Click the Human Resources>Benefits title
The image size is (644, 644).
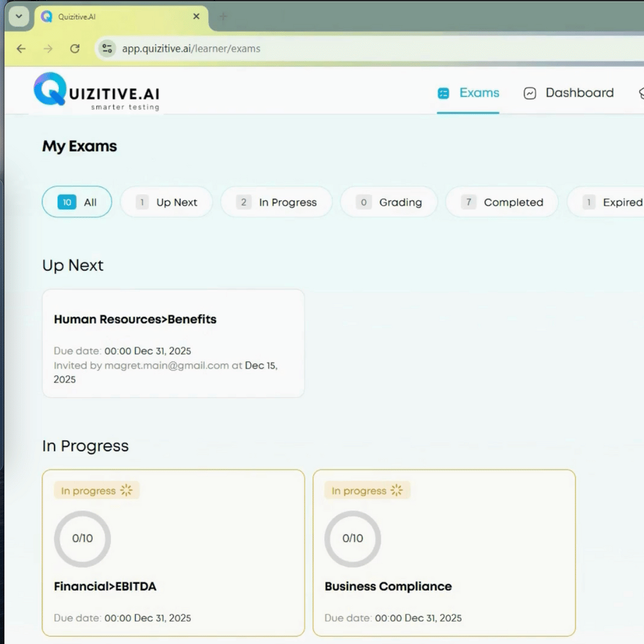[135, 319]
